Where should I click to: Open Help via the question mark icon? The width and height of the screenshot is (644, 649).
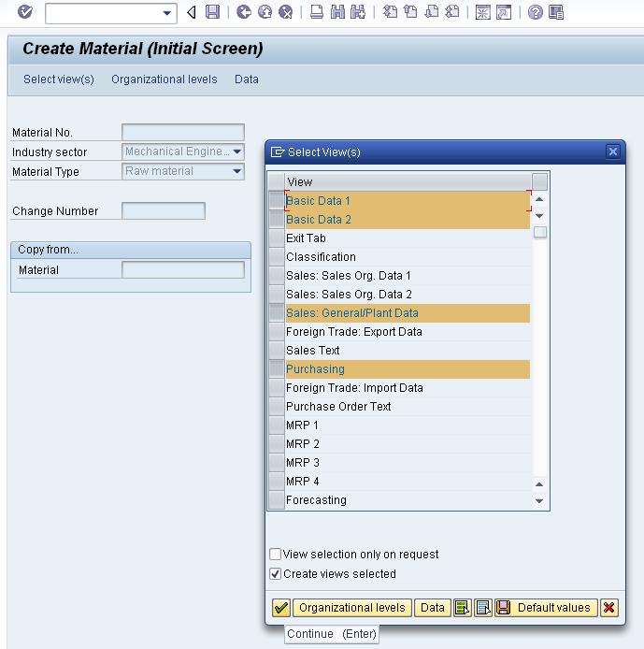[x=536, y=12]
